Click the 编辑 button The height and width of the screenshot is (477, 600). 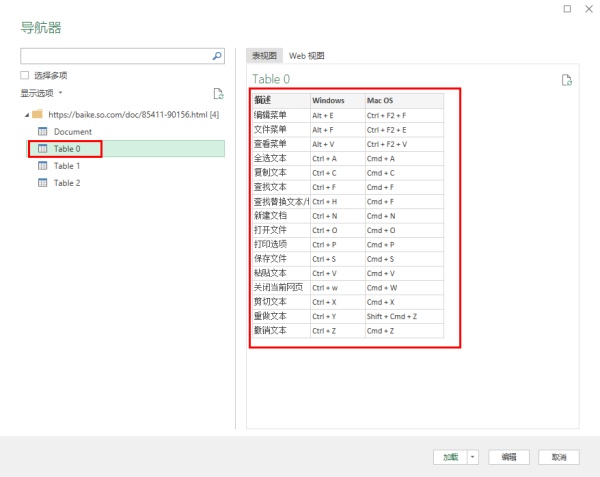pyautogui.click(x=509, y=457)
